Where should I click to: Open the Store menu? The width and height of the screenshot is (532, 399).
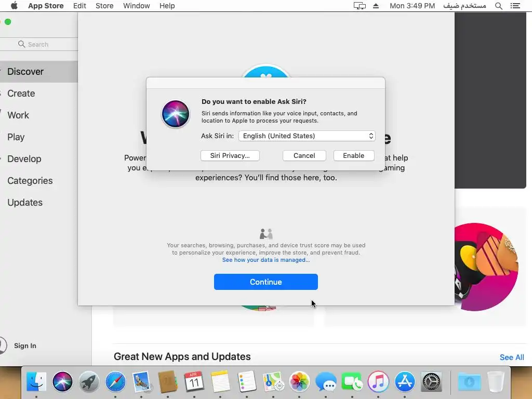click(104, 6)
